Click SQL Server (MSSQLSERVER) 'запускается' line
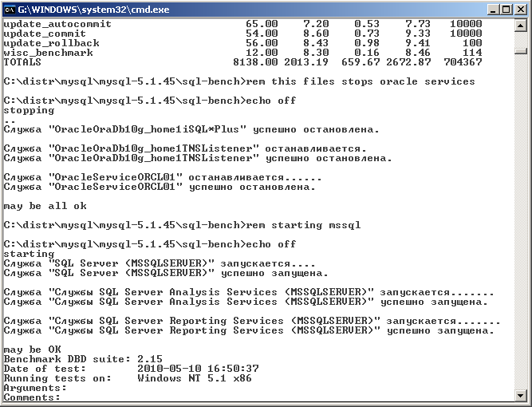This screenshot has width=532, height=407. [x=160, y=263]
